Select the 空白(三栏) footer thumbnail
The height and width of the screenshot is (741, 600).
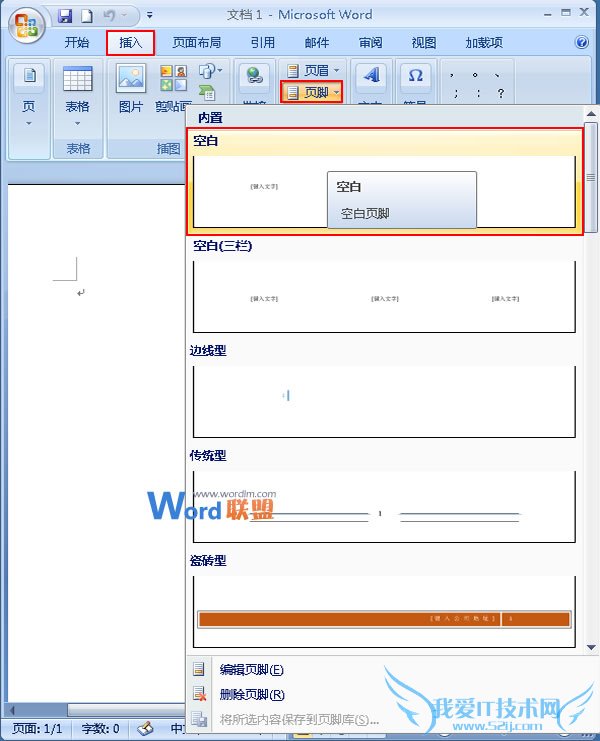click(x=384, y=296)
